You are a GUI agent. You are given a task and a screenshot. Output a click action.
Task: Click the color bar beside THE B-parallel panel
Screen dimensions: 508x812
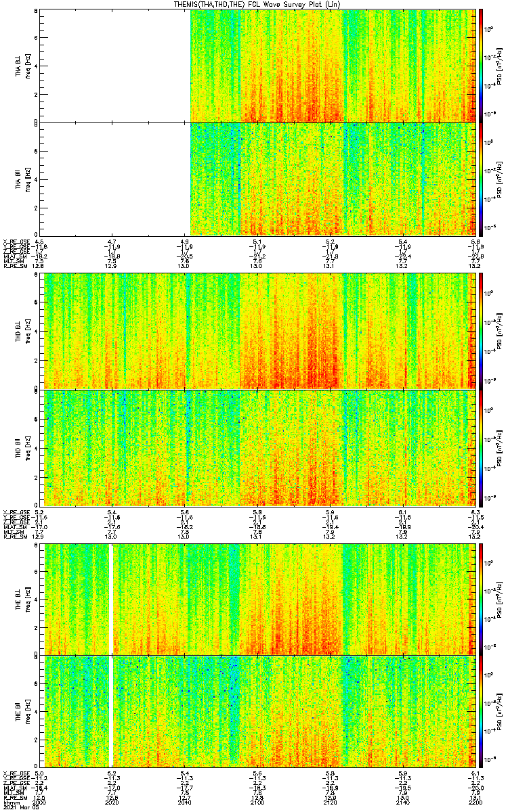coord(481,710)
